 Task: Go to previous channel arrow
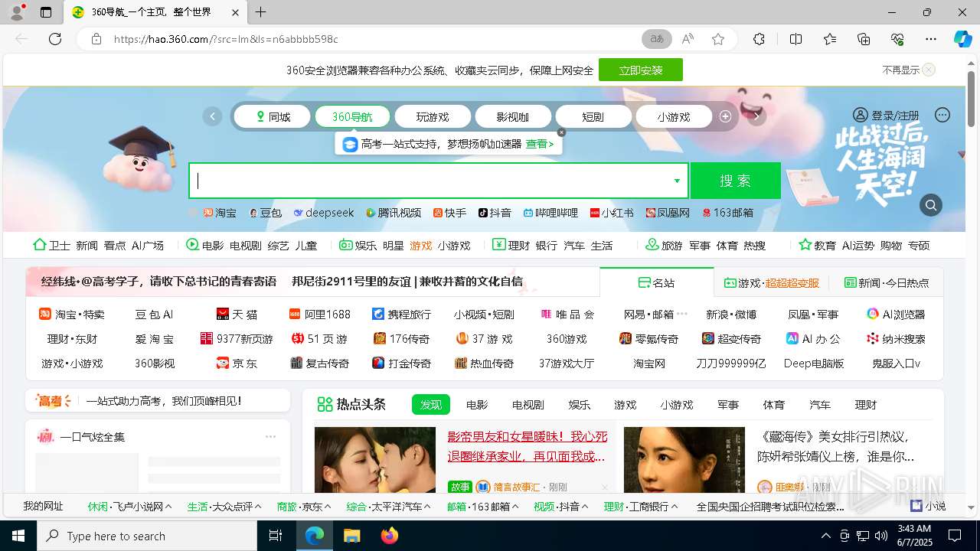point(212,116)
